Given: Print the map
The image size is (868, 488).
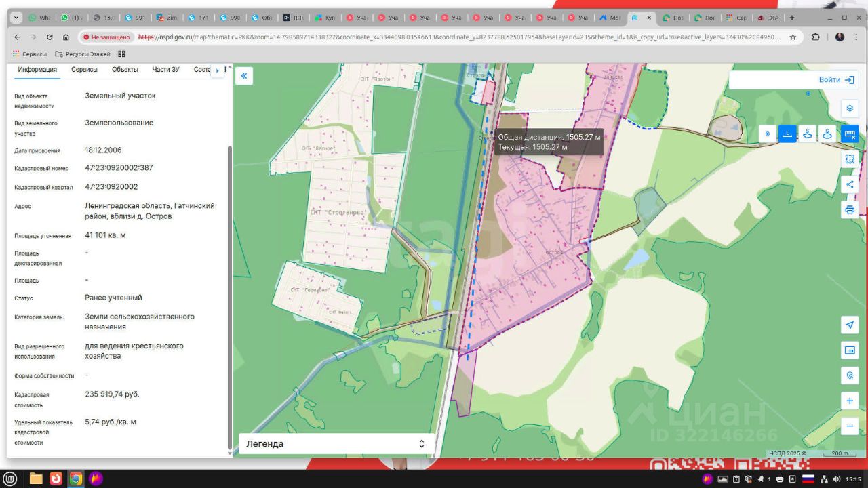Looking at the screenshot, I should (x=850, y=209).
